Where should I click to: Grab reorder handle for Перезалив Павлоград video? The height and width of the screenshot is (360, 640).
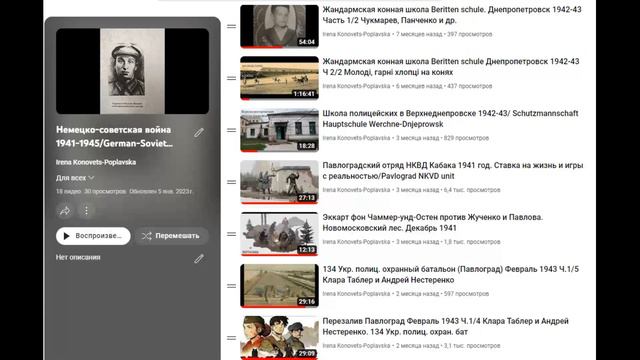click(231, 338)
